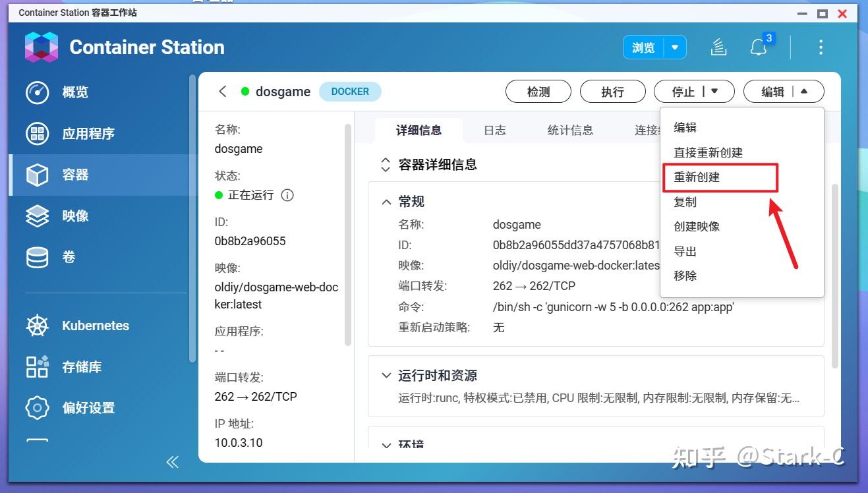868x493 pixels.
Task: Expand the 运行时和资源 section
Action: pyautogui.click(x=386, y=376)
